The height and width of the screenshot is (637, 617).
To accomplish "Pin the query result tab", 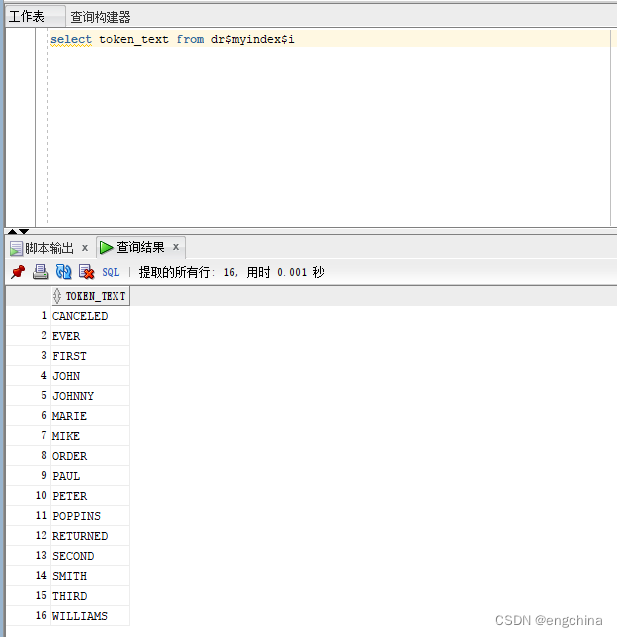I will [18, 272].
